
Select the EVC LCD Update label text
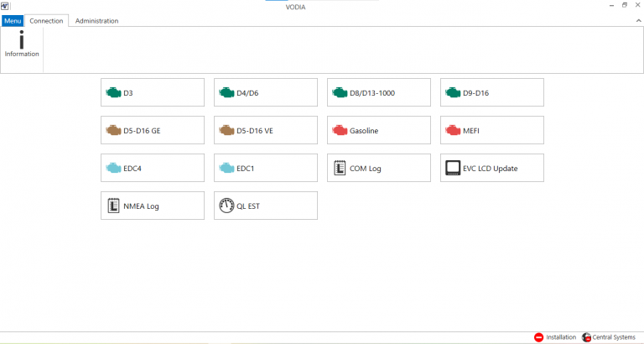coord(491,169)
